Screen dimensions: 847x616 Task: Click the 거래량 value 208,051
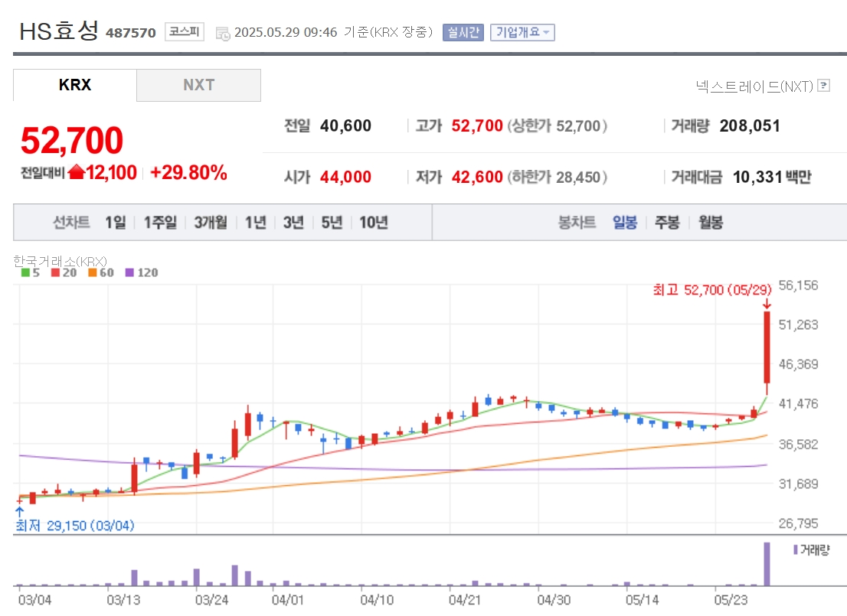tap(750, 125)
